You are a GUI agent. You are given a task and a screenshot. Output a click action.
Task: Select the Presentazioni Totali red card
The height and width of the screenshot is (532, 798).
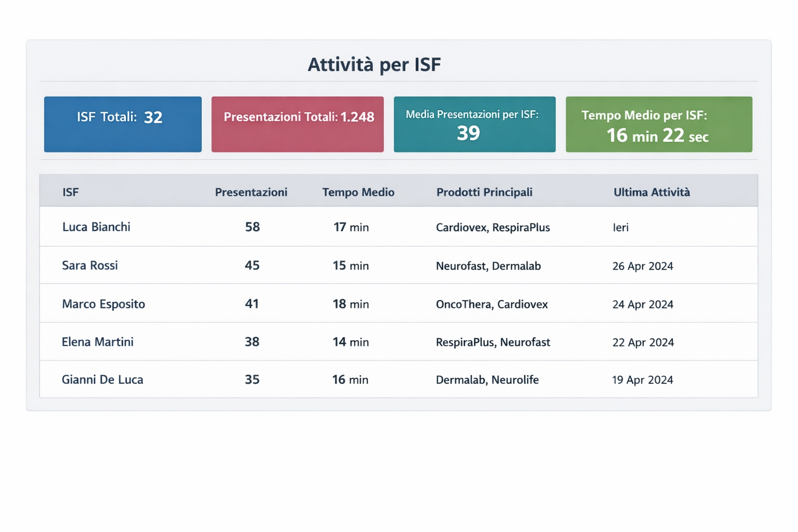click(x=298, y=124)
